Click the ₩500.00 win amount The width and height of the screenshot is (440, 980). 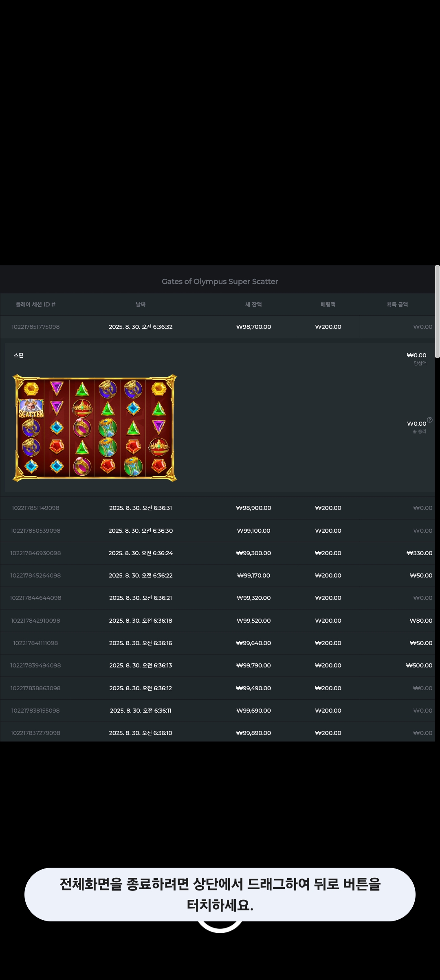[419, 665]
